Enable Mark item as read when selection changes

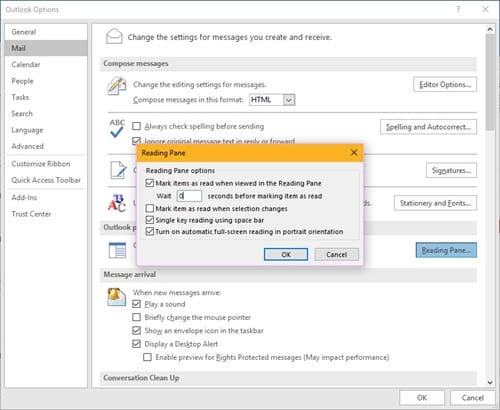(150, 209)
